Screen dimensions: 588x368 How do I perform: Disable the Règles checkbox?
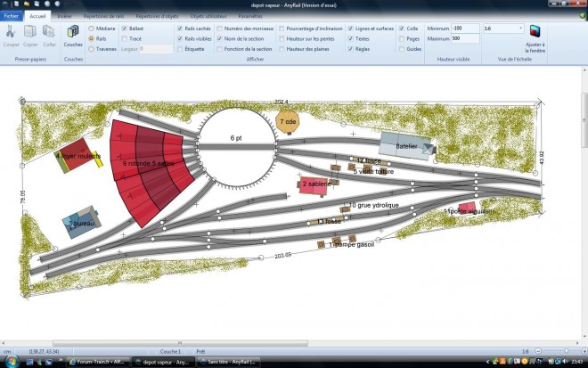click(x=351, y=49)
